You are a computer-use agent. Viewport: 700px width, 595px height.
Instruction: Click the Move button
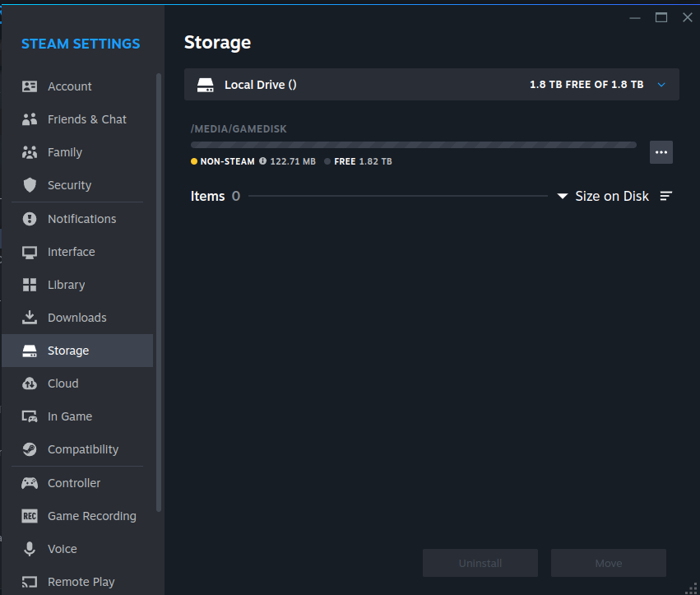tap(609, 563)
